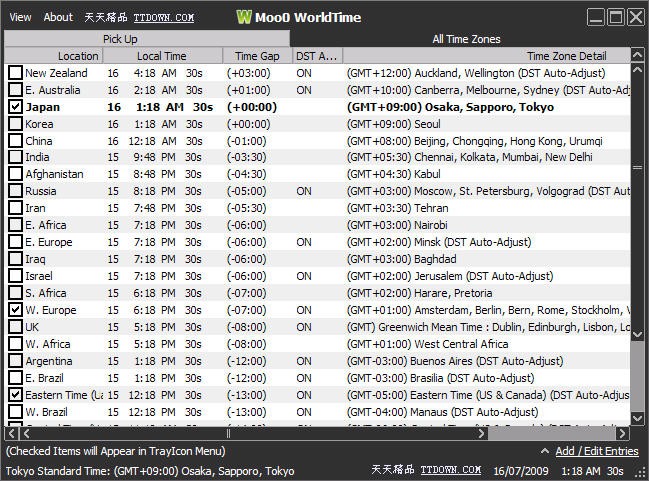This screenshot has width=649, height=481.
Task: Click the vertical scrollbar down arrow
Action: [x=637, y=418]
